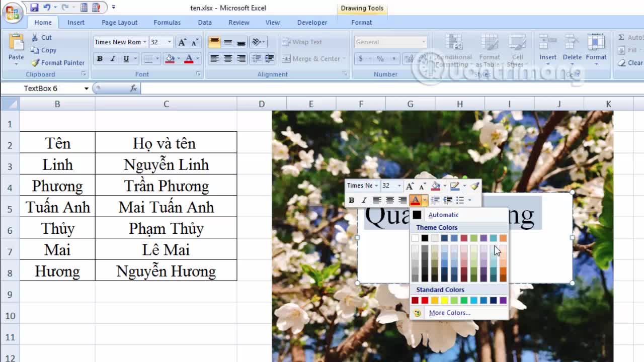Image resolution: width=644 pixels, height=362 pixels.
Task: Activate Format Painter in the Clipboard group
Action: pyautogui.click(x=57, y=63)
